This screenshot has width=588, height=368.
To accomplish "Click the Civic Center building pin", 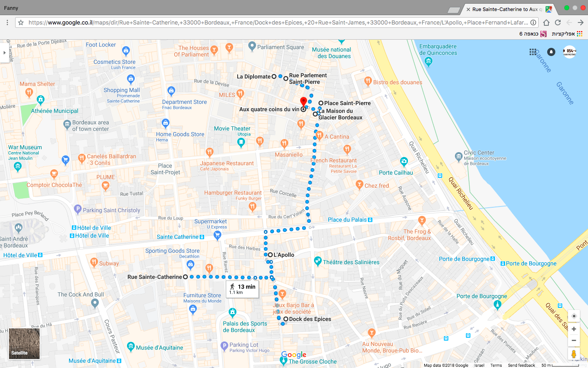I will [x=459, y=156].
